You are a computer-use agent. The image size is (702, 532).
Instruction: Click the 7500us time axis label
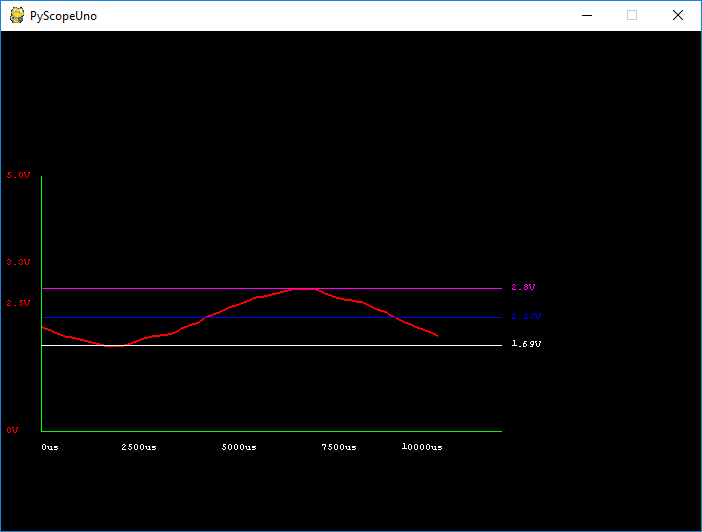pos(338,447)
